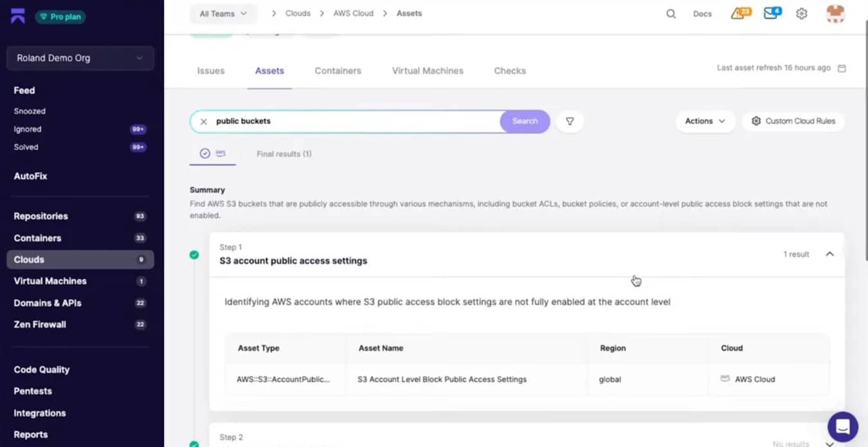Open the Docs link

coord(702,14)
